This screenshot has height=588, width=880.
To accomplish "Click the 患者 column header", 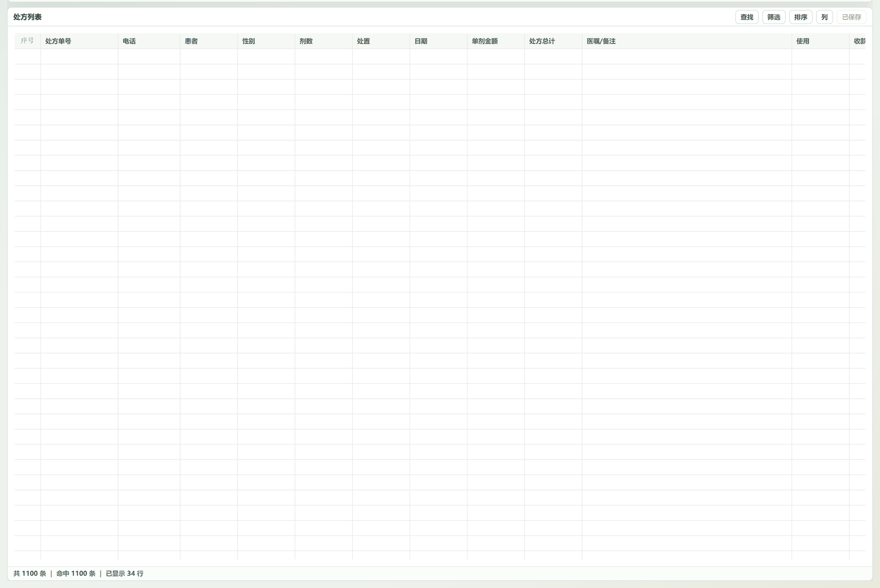I will coord(209,41).
